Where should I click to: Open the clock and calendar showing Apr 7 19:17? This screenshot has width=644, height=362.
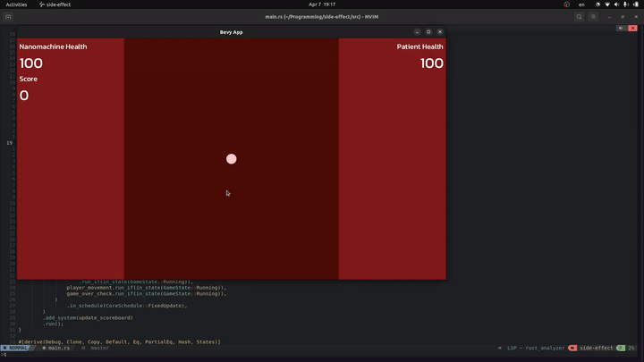pyautogui.click(x=322, y=4)
